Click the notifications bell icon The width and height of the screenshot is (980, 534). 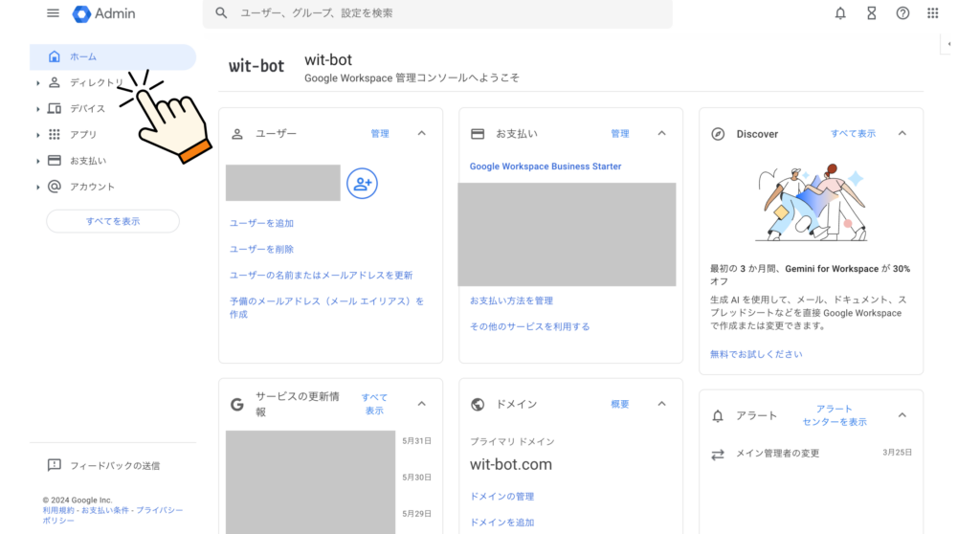840,13
